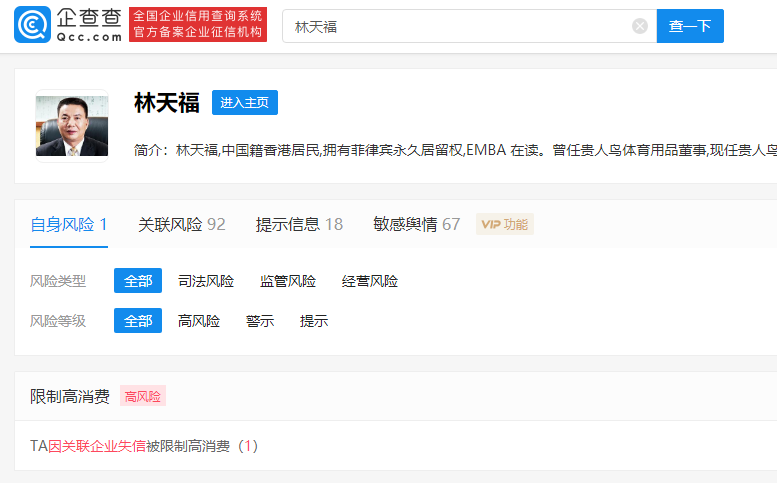The image size is (777, 483).
Task: Open the 因关联企业失信 link
Action: (97, 446)
